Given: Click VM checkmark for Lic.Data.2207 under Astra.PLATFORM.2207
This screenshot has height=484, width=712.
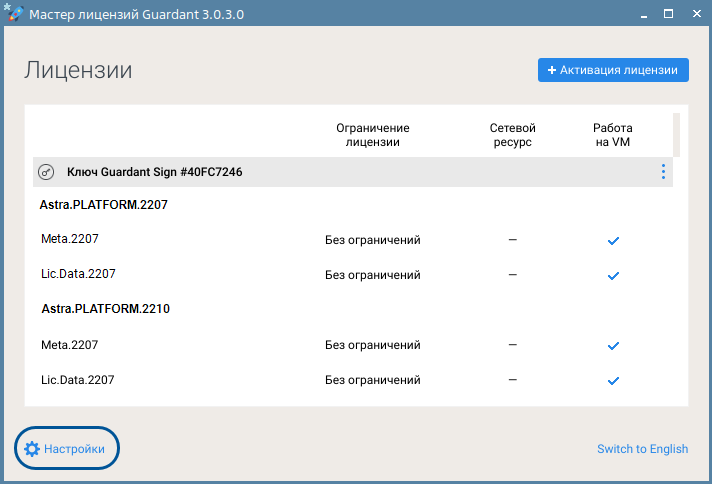Looking at the screenshot, I should [x=613, y=275].
